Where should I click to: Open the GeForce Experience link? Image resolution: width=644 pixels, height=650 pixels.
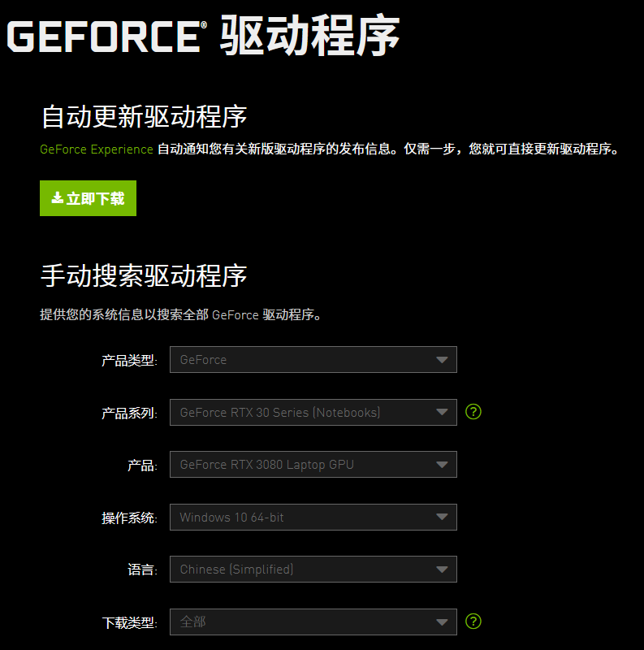(x=97, y=149)
